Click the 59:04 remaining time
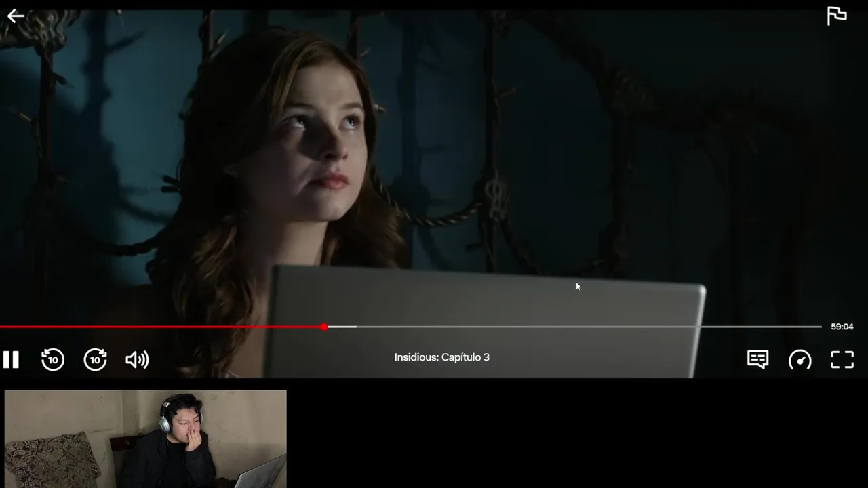 click(x=842, y=327)
